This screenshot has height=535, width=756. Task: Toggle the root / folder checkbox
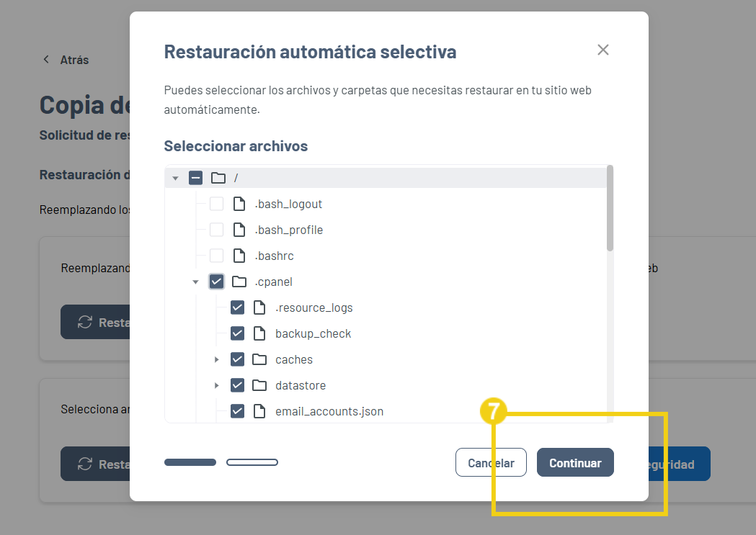click(195, 178)
